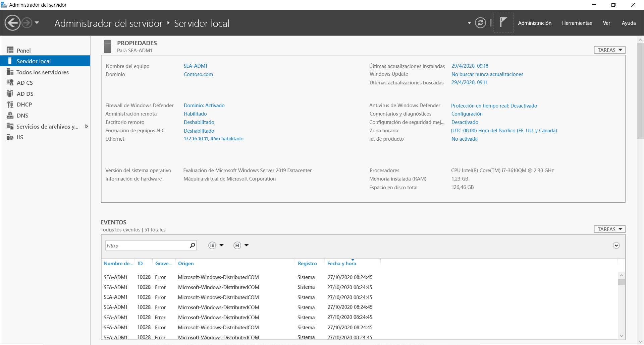Select Servidor local in sidebar

tap(45, 61)
